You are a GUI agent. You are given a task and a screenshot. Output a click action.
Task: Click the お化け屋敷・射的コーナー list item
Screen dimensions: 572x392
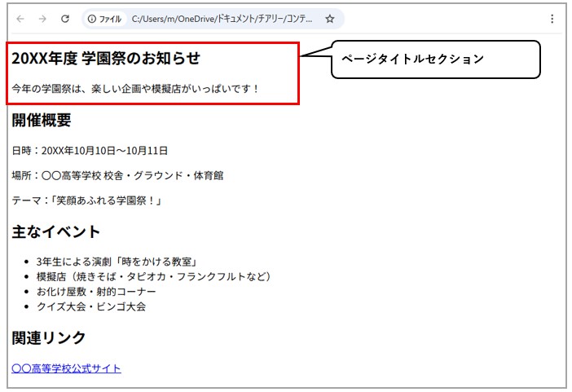96,292
